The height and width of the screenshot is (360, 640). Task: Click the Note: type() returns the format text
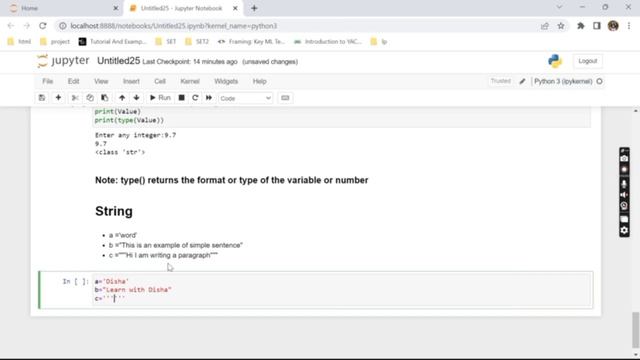(231, 180)
